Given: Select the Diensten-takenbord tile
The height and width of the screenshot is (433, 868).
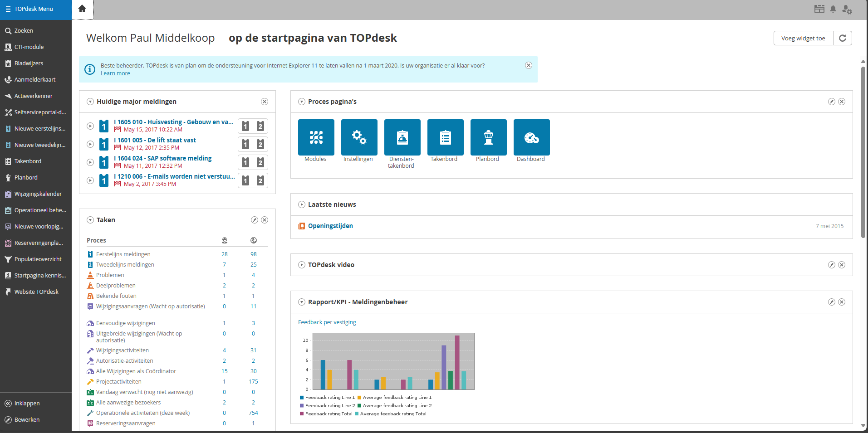Looking at the screenshot, I should [x=402, y=137].
